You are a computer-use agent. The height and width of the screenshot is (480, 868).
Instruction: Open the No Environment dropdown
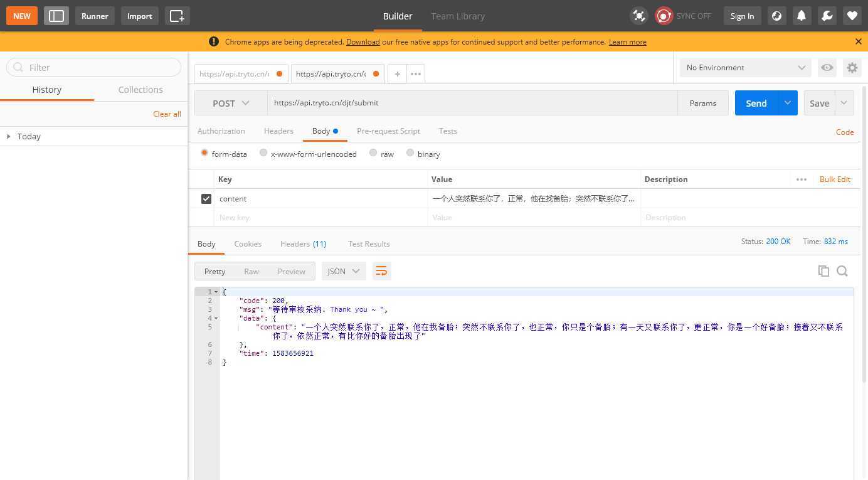pyautogui.click(x=745, y=67)
